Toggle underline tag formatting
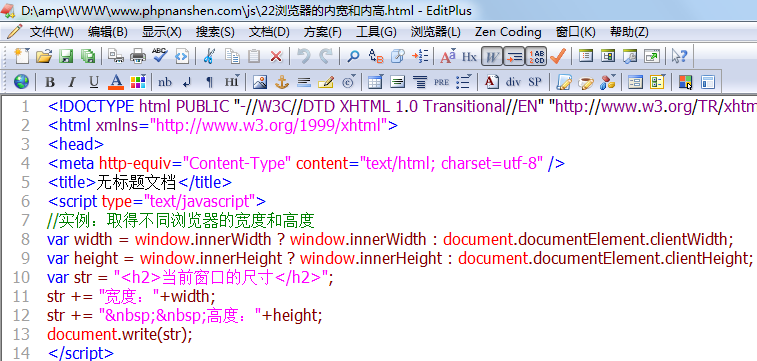757x361 pixels. pyautogui.click(x=94, y=82)
